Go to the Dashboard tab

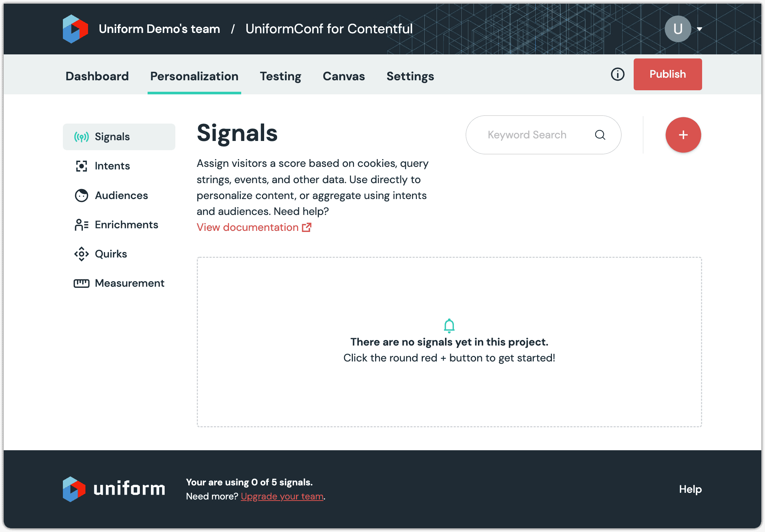pos(97,76)
